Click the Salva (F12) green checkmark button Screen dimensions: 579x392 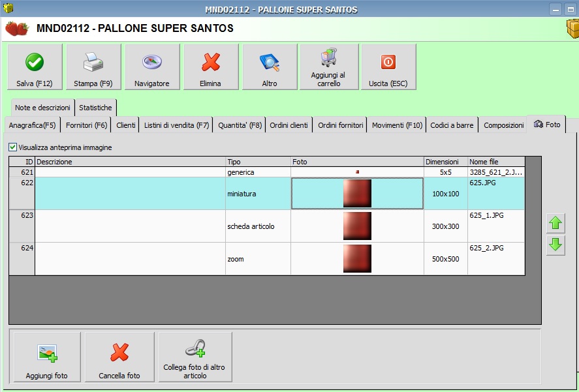tap(35, 67)
